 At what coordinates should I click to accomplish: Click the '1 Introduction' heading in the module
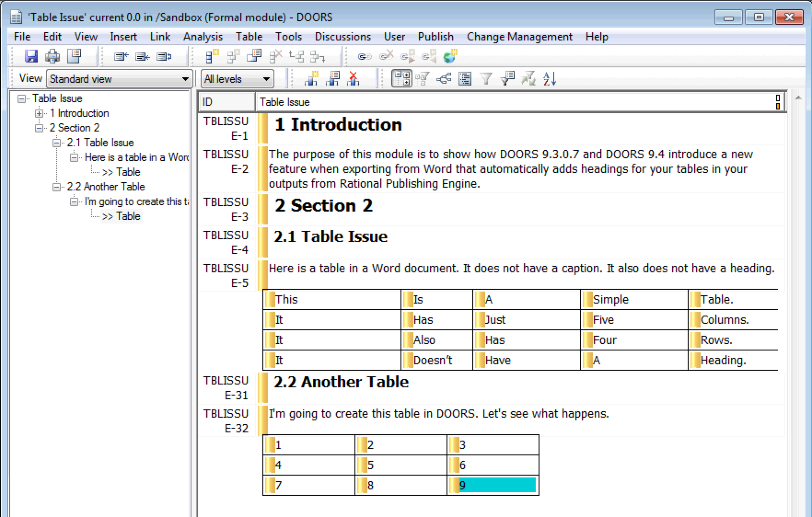coord(338,125)
